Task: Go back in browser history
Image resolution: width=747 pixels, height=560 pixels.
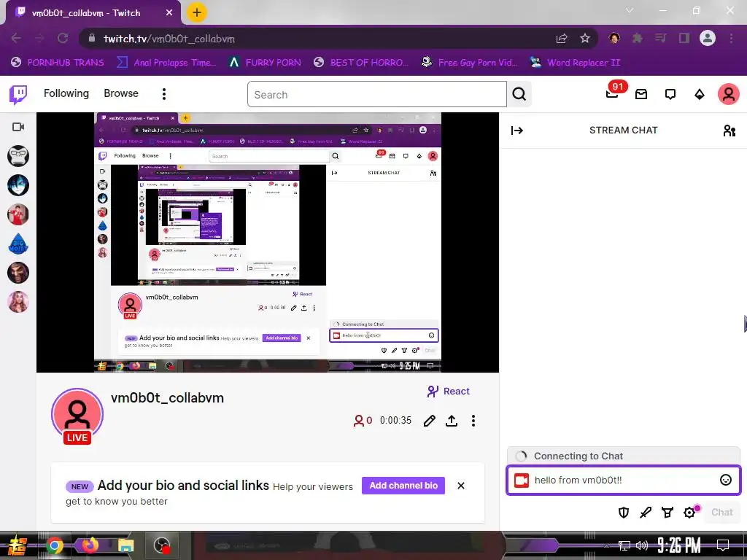Action: 16,38
